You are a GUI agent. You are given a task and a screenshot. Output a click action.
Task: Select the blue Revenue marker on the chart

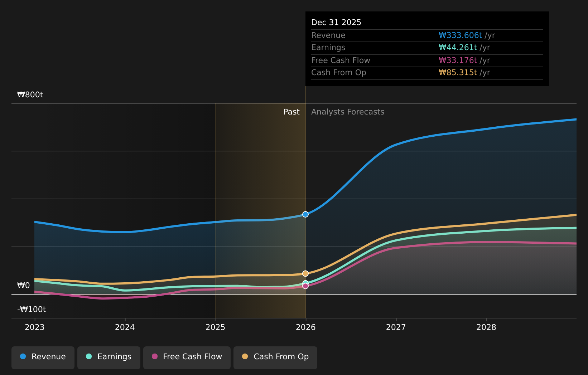(305, 214)
